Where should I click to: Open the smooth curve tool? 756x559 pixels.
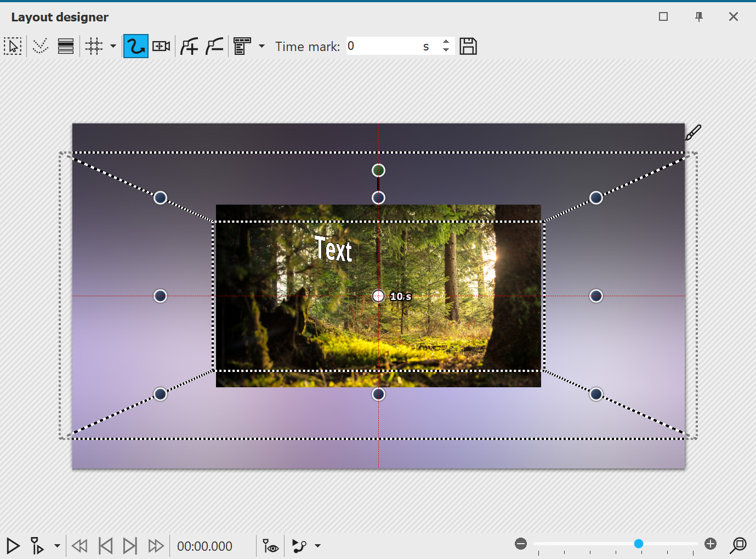pyautogui.click(x=40, y=46)
